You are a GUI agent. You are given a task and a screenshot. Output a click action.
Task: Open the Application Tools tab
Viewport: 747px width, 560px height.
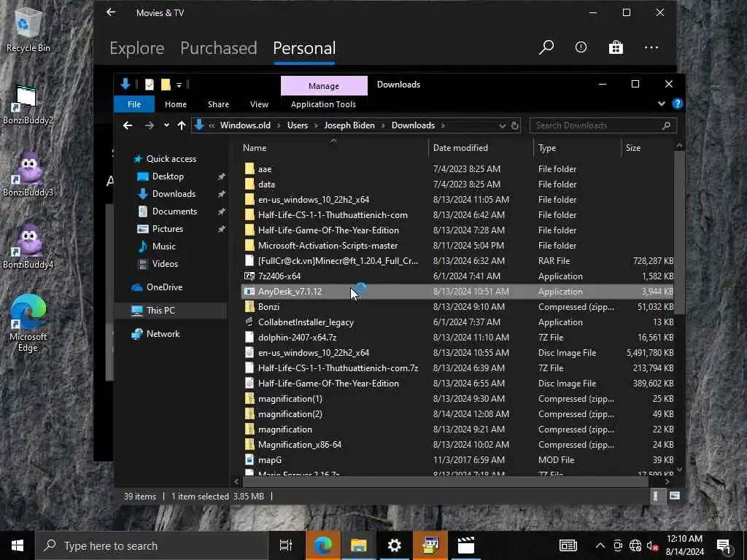(x=323, y=104)
